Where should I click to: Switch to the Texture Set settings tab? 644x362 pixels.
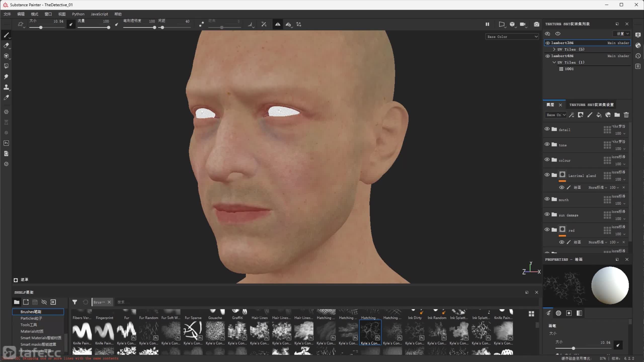click(x=591, y=105)
